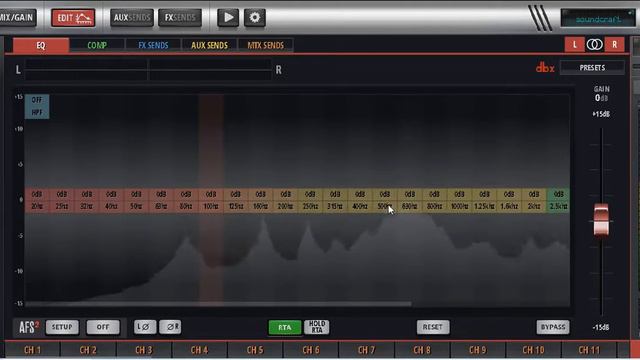Select the 32hz EQ band
Image resolution: width=640 pixels, height=360 pixels.
pos(87,200)
